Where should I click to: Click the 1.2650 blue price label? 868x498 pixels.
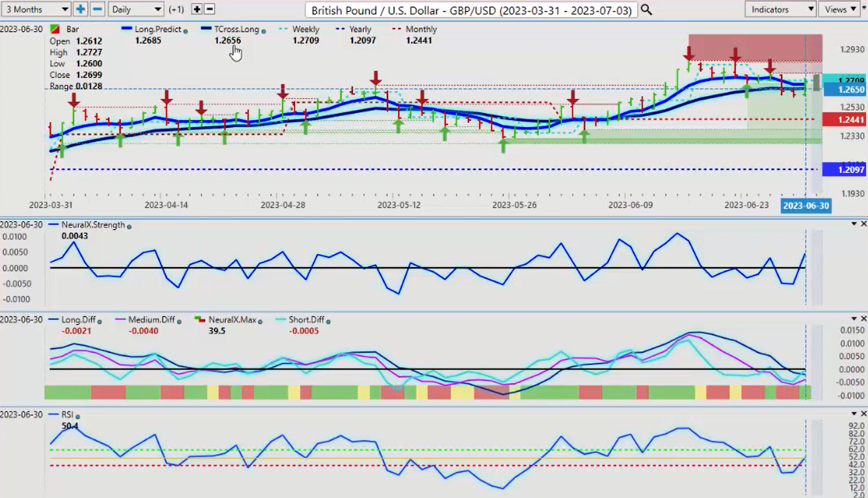click(844, 89)
